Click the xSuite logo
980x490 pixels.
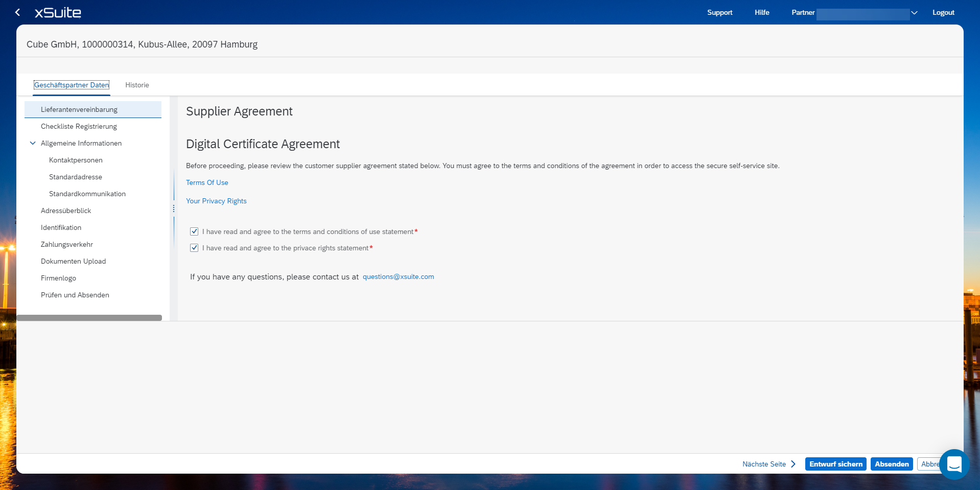58,12
